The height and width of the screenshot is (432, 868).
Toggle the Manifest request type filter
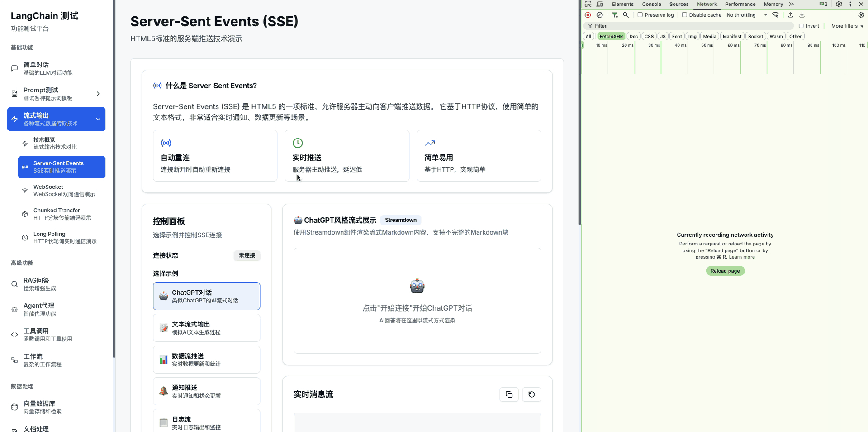click(x=732, y=36)
